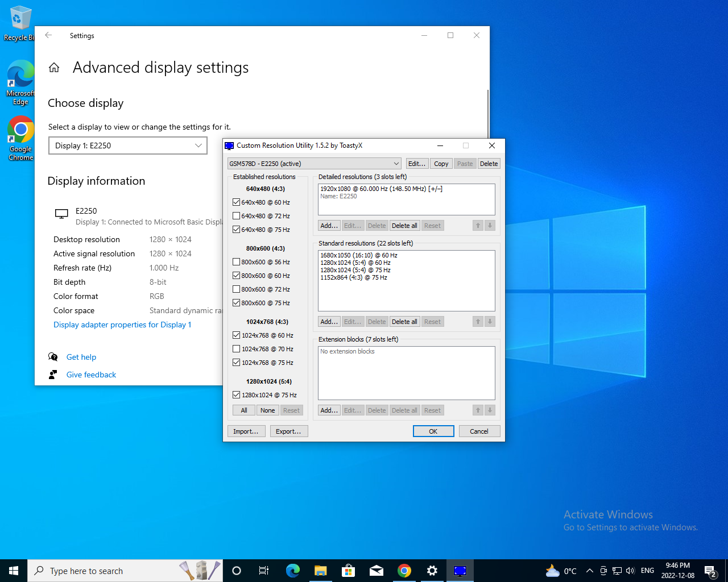Click the volume icon in system tray
Viewport: 728px width, 582px height.
630,571
